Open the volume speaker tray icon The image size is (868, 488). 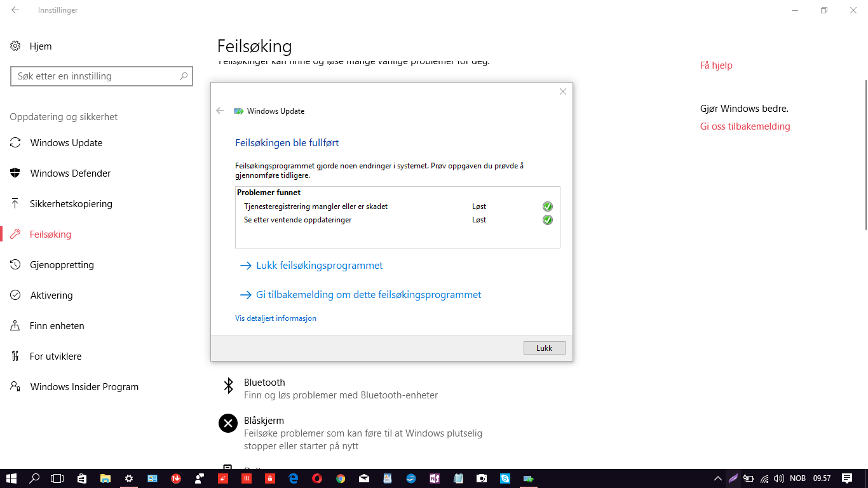click(x=779, y=478)
